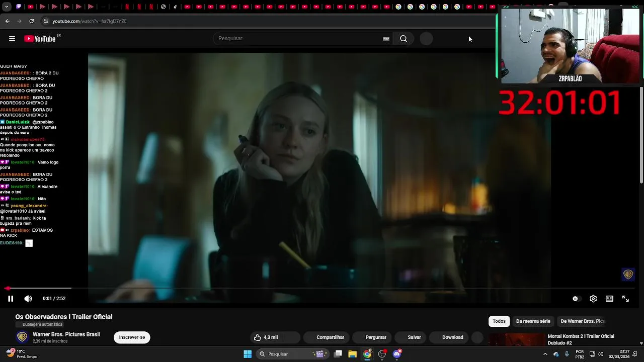Reload the page in the browser
The image size is (644, 362).
(x=31, y=21)
